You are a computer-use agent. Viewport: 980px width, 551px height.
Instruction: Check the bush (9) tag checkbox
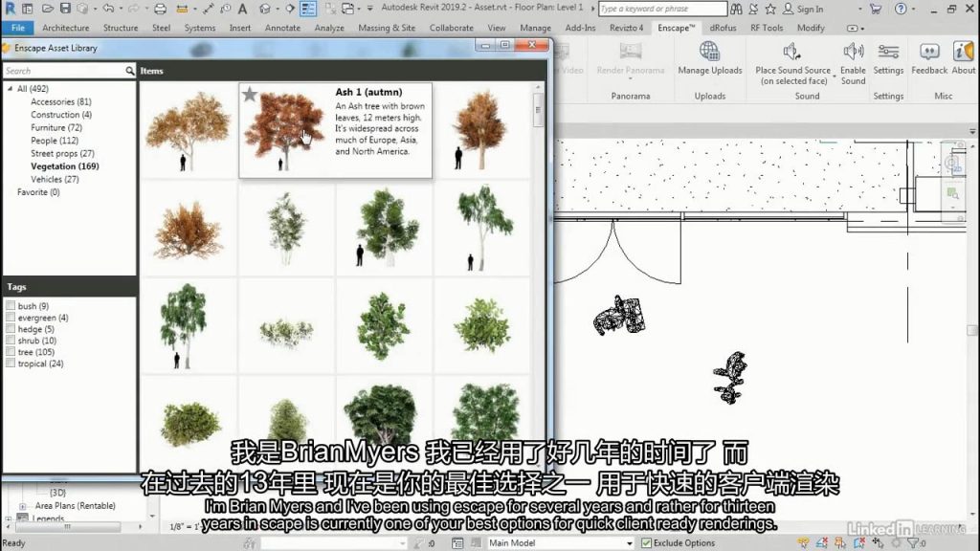11,305
